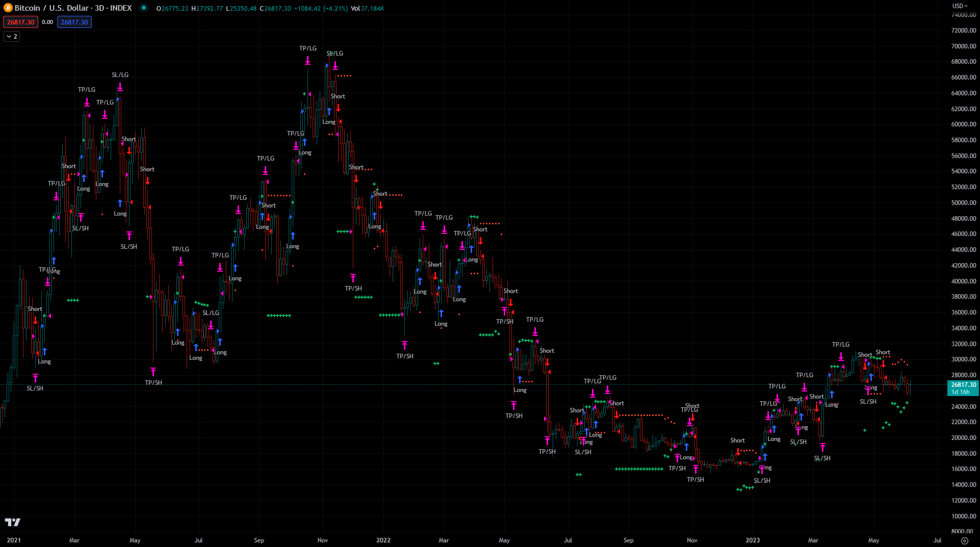
Task: Click the SL/LG marker above April 2021 peak
Action: click(120, 75)
